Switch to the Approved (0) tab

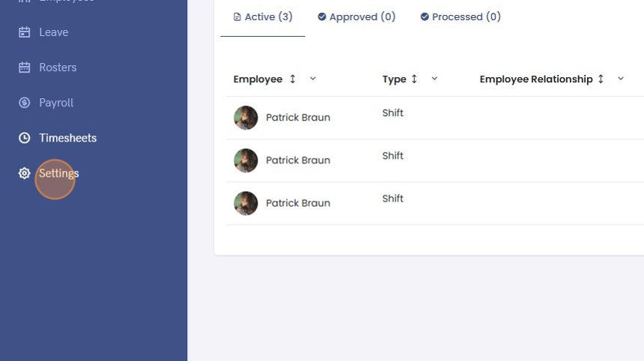[356, 16]
